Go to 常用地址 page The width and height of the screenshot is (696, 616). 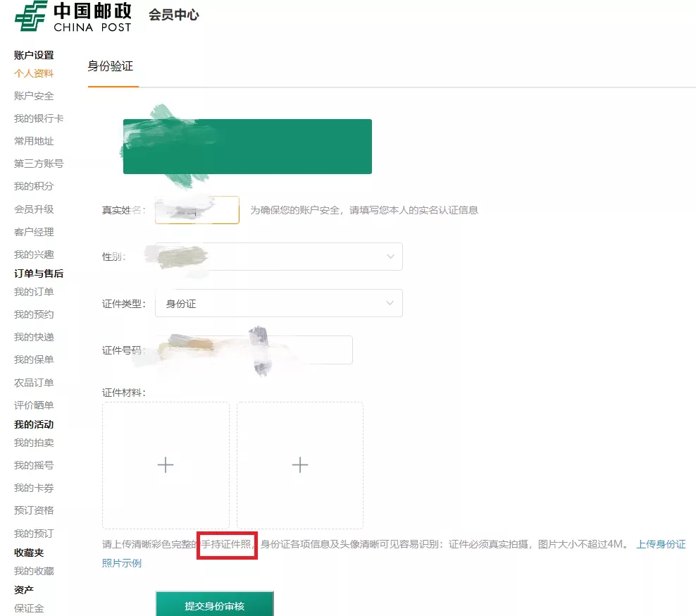(x=34, y=141)
